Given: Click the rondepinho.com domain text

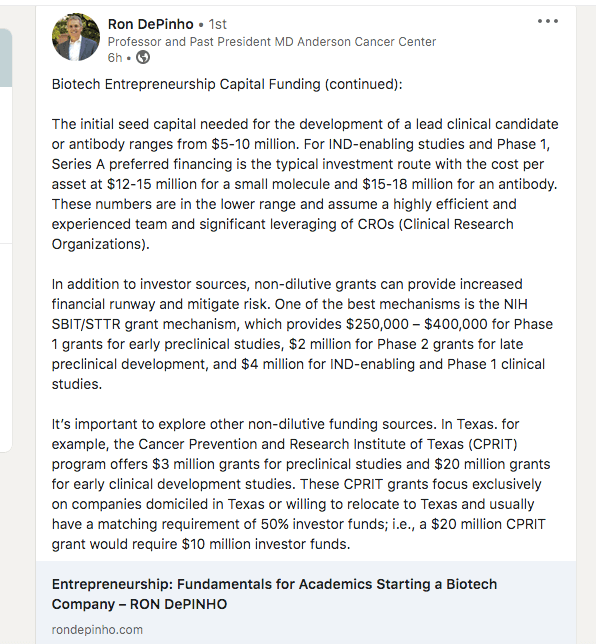Looking at the screenshot, I should pos(97,630).
